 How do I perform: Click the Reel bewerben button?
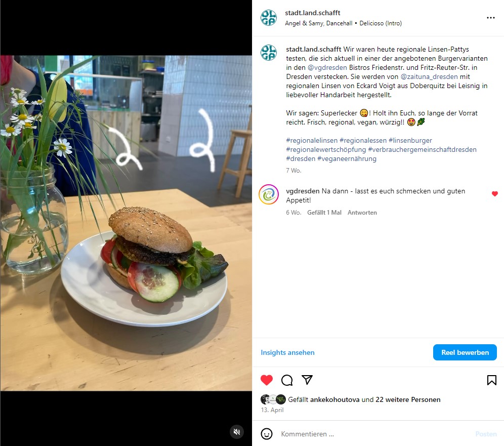(465, 352)
